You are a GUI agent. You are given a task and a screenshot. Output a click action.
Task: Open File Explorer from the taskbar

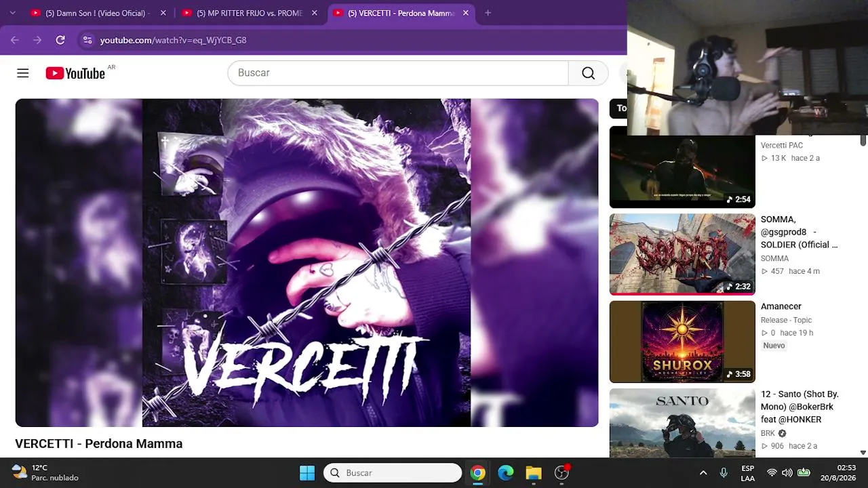(534, 473)
